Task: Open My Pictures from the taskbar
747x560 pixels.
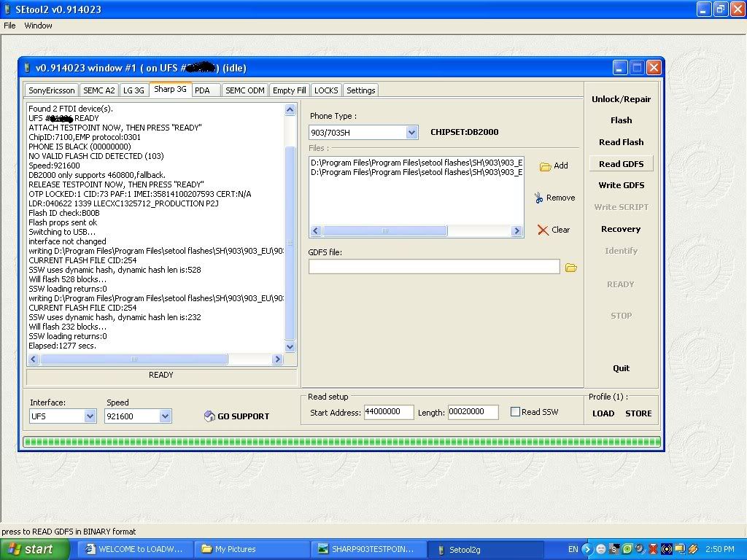Action: tap(251, 549)
